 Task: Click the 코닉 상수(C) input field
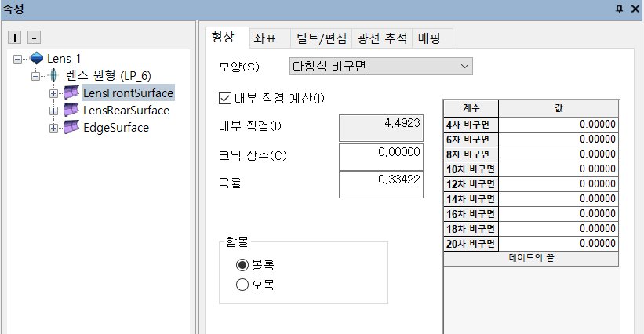coord(380,157)
